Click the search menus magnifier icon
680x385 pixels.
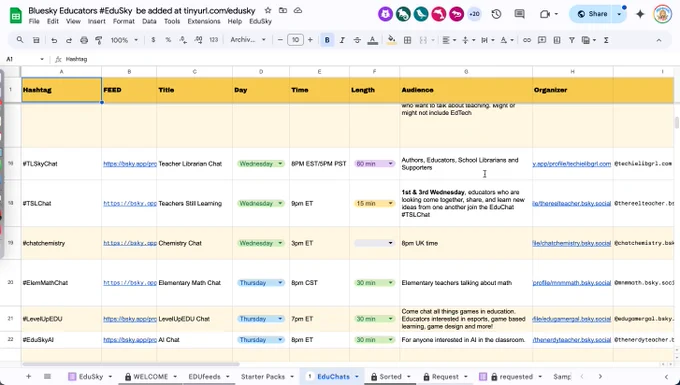tap(20, 40)
